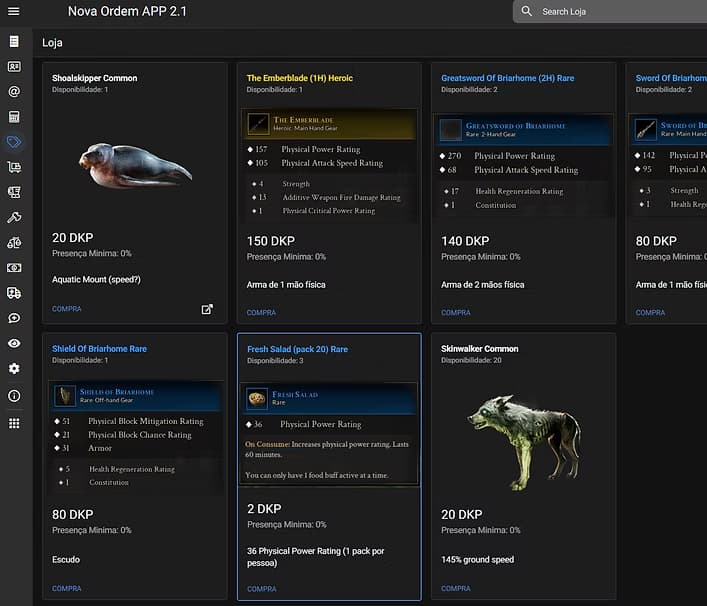Open the gavel auction sidebar icon
Image resolution: width=707 pixels, height=606 pixels.
(x=14, y=217)
